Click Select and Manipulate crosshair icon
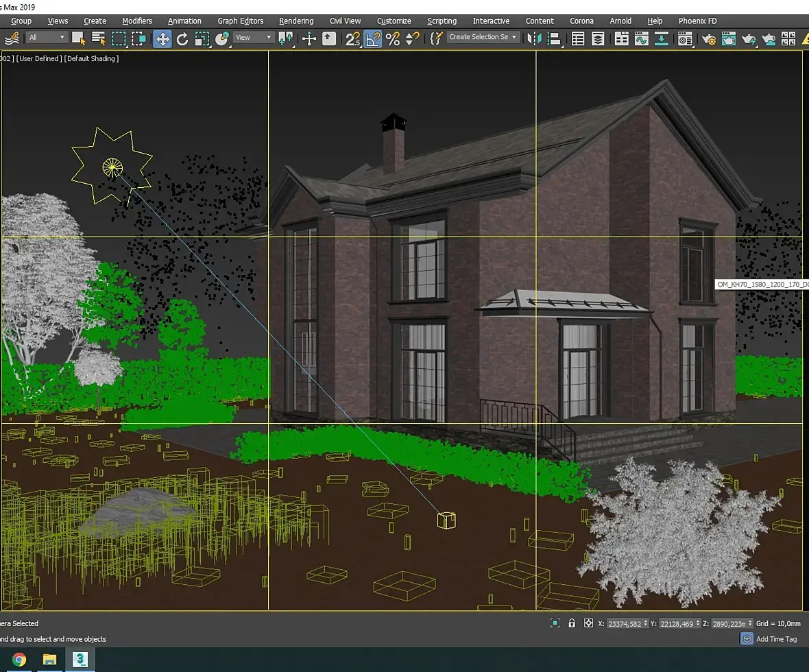The width and height of the screenshot is (809, 672). [309, 38]
